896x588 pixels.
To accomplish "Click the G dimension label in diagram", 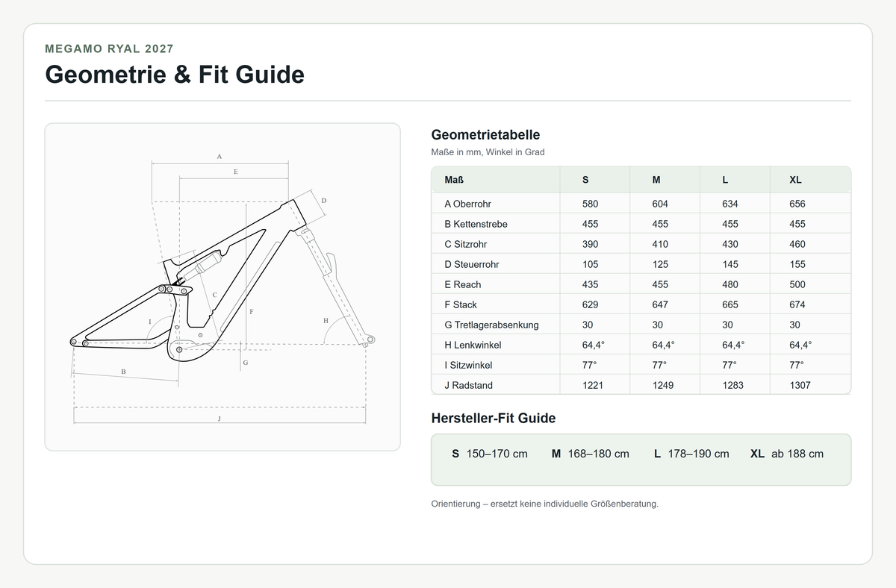I will tap(246, 363).
